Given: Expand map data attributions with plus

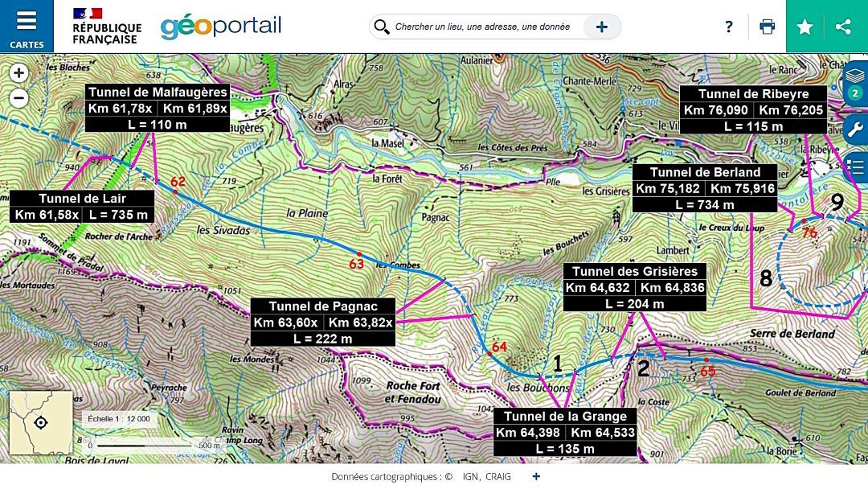Looking at the screenshot, I should [536, 476].
